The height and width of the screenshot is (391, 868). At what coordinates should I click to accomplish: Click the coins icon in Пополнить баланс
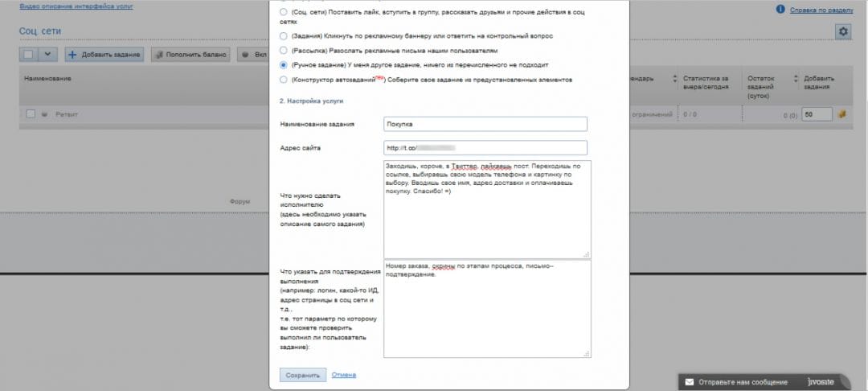pos(159,55)
